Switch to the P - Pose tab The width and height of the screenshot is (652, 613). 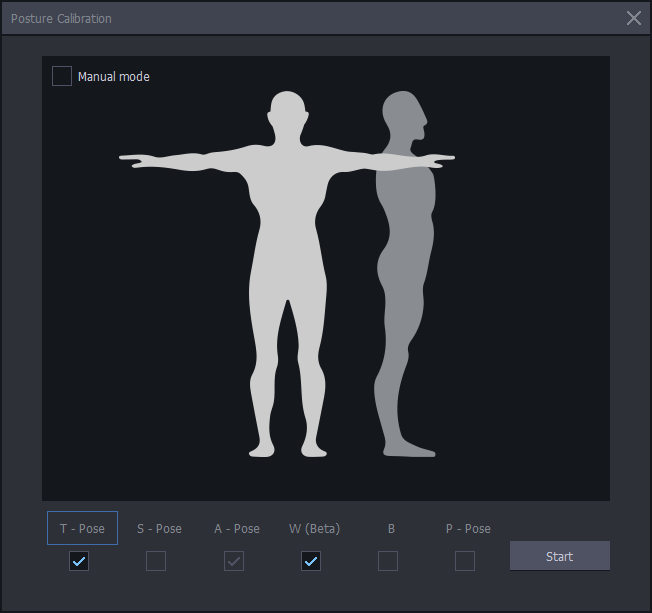pos(468,529)
